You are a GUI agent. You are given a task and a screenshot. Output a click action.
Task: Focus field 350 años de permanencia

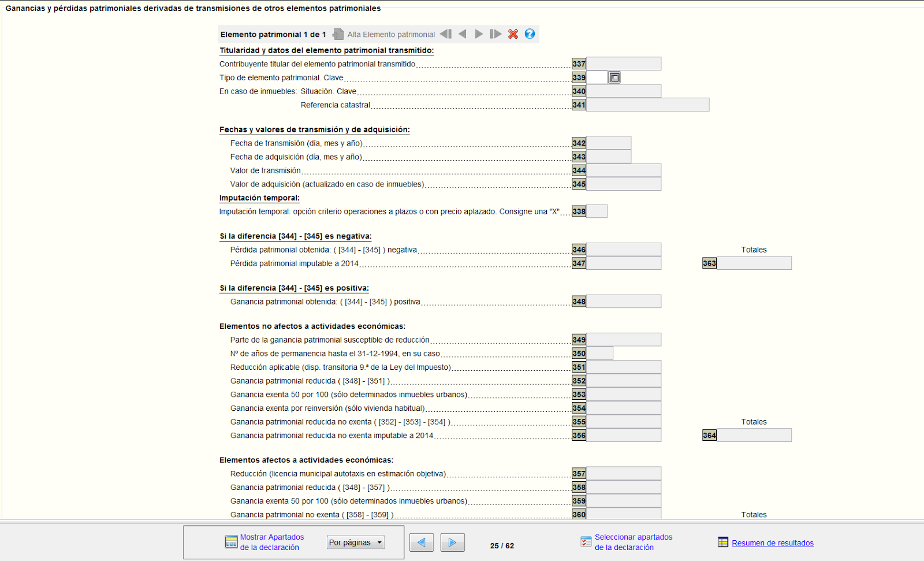click(x=600, y=354)
